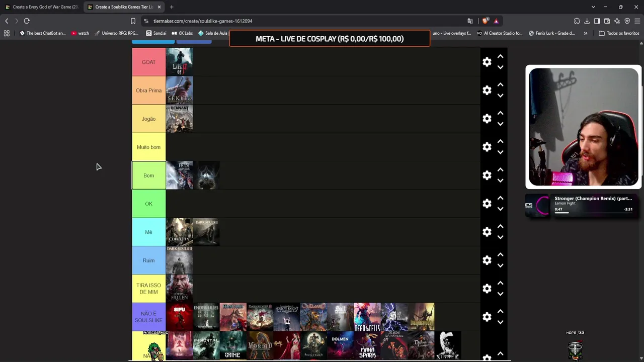Open the Universo RPG bookmark
This screenshot has height=362, width=644.
pyautogui.click(x=116, y=33)
